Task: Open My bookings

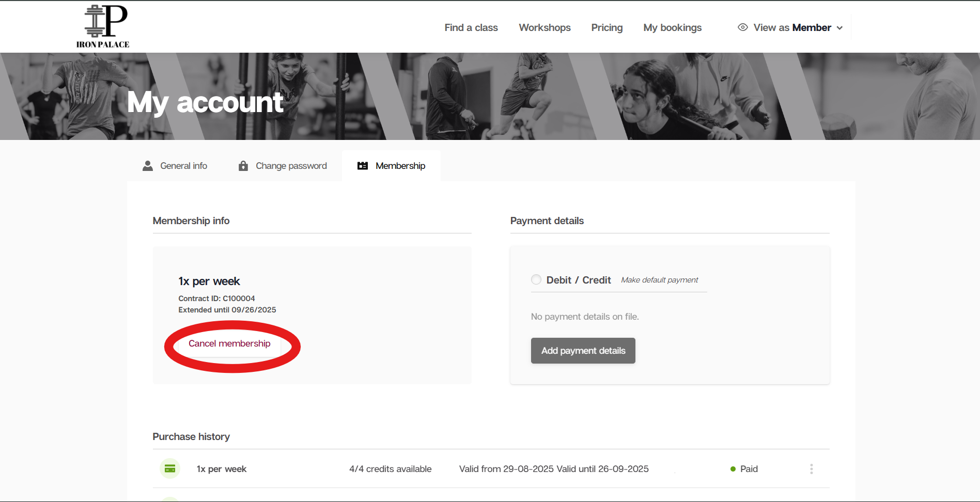Action: click(x=672, y=27)
